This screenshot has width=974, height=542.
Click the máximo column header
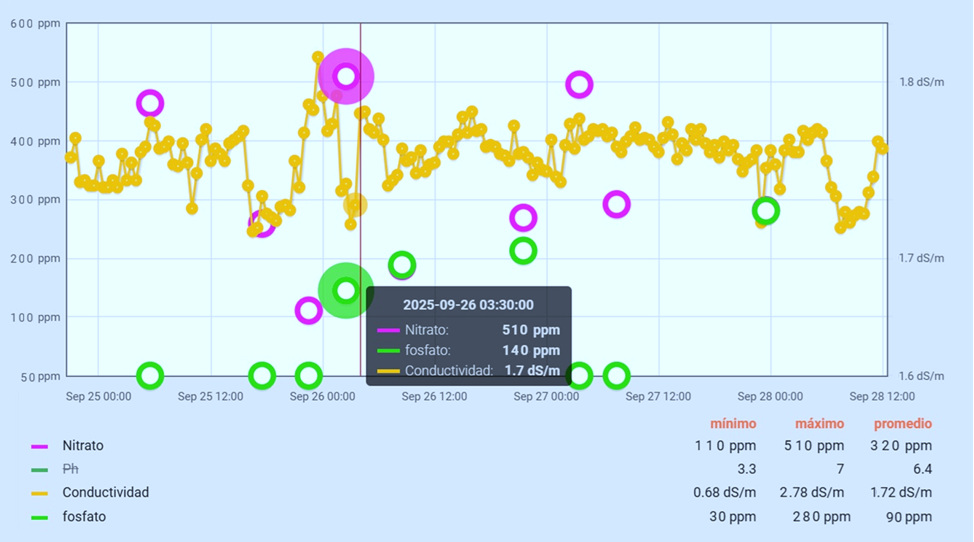point(819,423)
